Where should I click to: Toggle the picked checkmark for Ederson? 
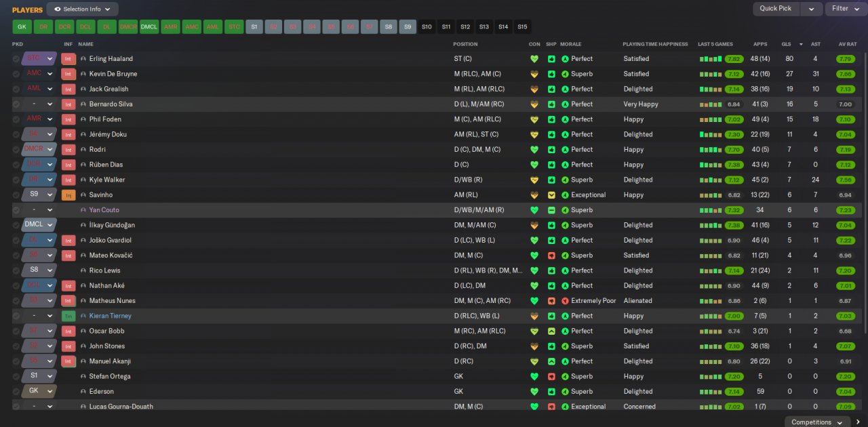click(x=16, y=392)
